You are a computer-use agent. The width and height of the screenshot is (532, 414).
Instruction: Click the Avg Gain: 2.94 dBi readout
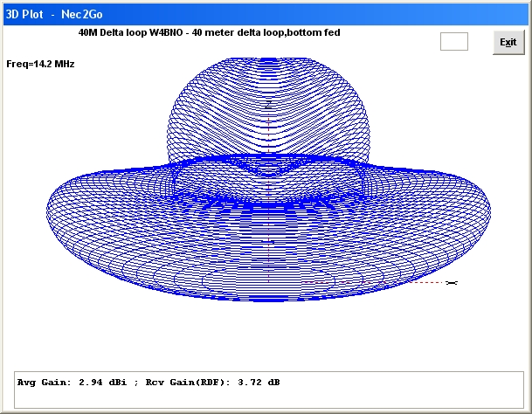[72, 383]
